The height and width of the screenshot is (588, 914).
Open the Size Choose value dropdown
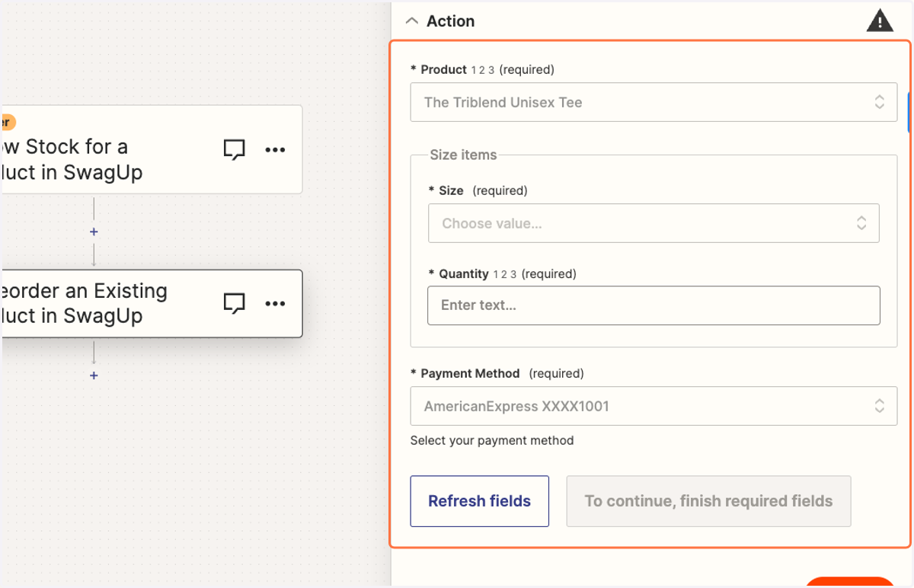654,223
